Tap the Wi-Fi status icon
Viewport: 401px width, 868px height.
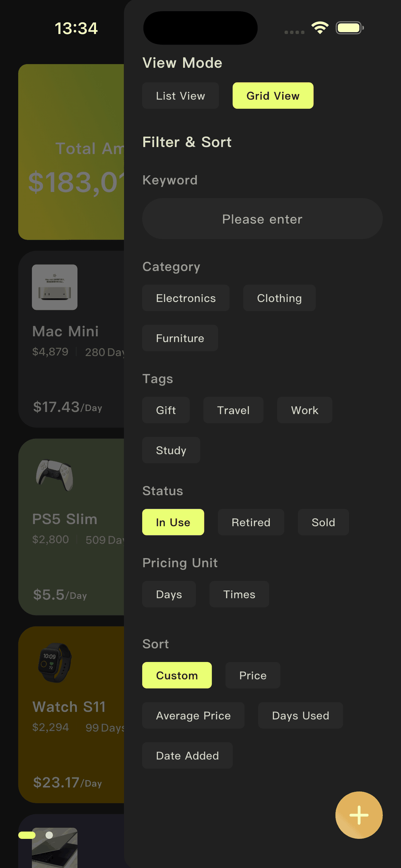pyautogui.click(x=320, y=28)
